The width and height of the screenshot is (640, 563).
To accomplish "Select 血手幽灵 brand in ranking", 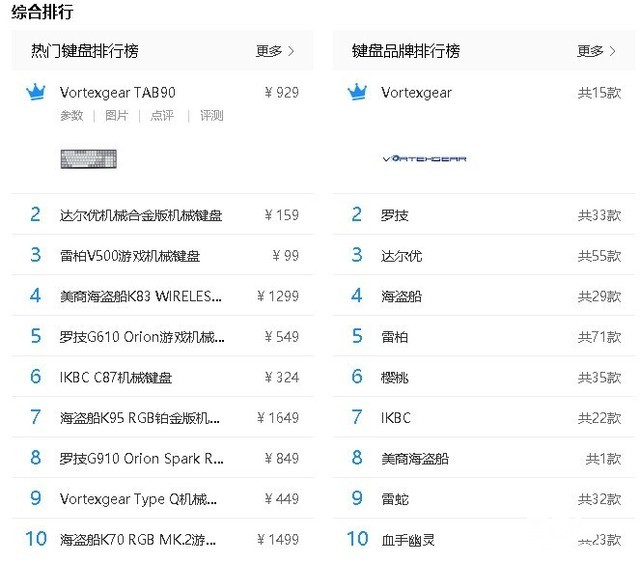I will [x=408, y=540].
